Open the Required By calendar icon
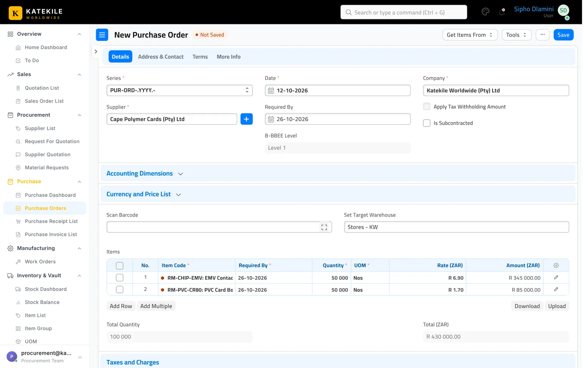This screenshot has width=588, height=368. pos(271,119)
